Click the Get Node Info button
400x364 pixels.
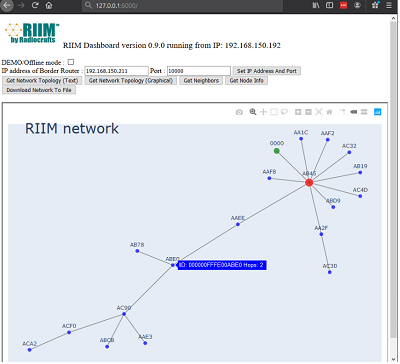point(246,80)
